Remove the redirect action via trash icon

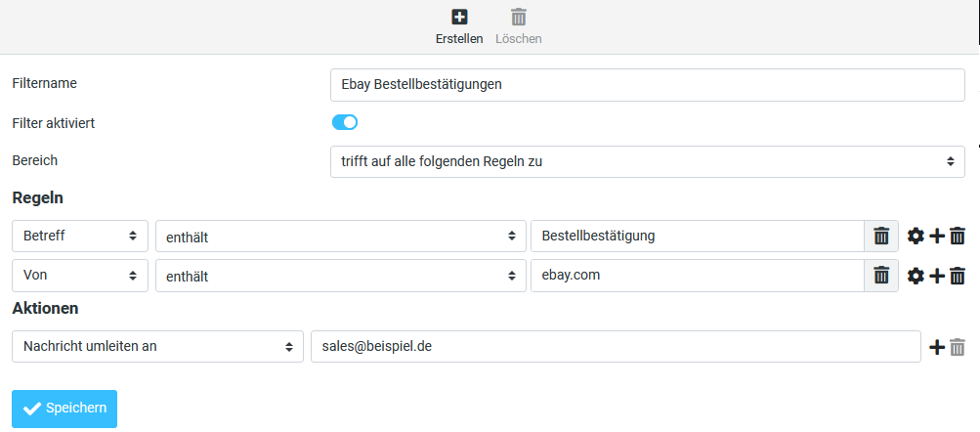click(958, 347)
